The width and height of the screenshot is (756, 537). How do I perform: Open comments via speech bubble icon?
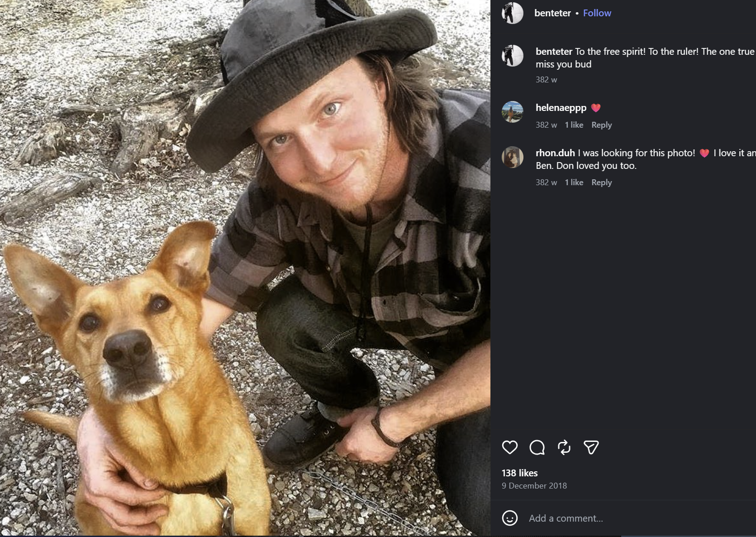[537, 447]
